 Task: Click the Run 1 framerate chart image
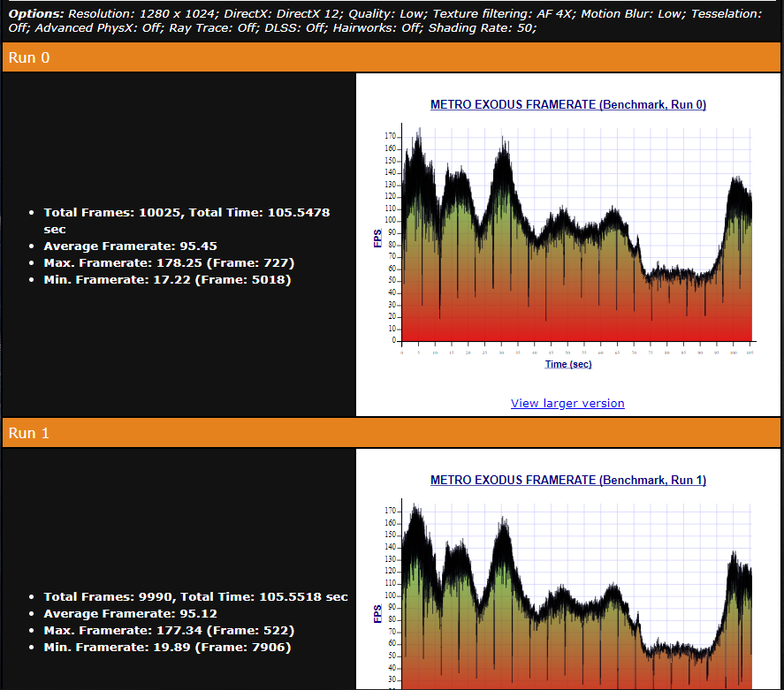[568, 580]
